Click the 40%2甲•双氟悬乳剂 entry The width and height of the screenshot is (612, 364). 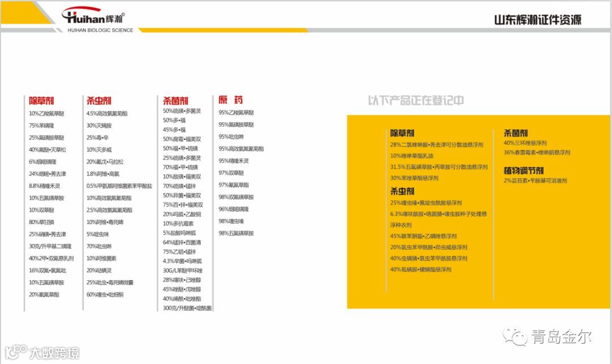pos(51,258)
